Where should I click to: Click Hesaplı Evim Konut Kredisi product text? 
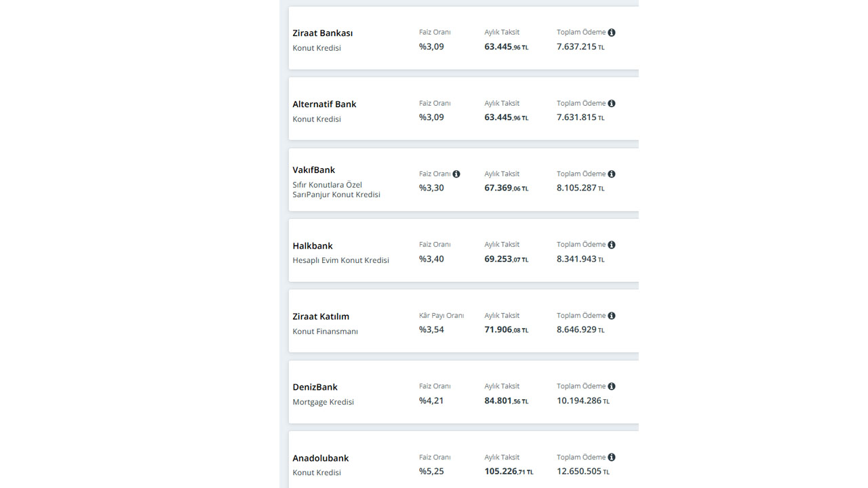[341, 260]
